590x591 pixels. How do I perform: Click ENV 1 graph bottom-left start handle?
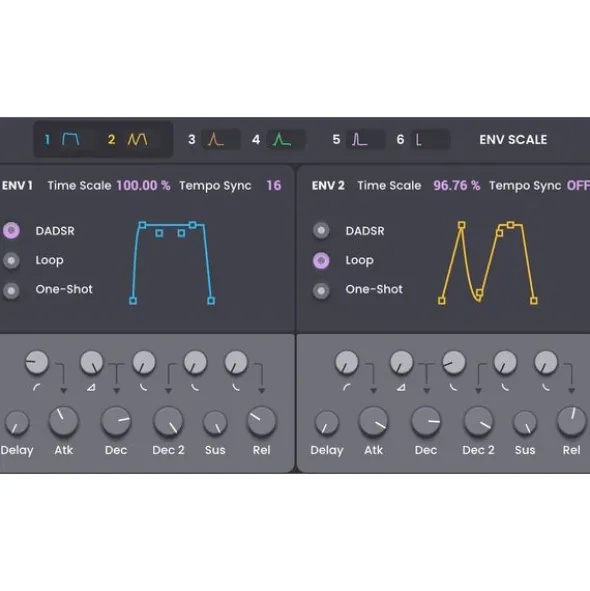click(133, 301)
